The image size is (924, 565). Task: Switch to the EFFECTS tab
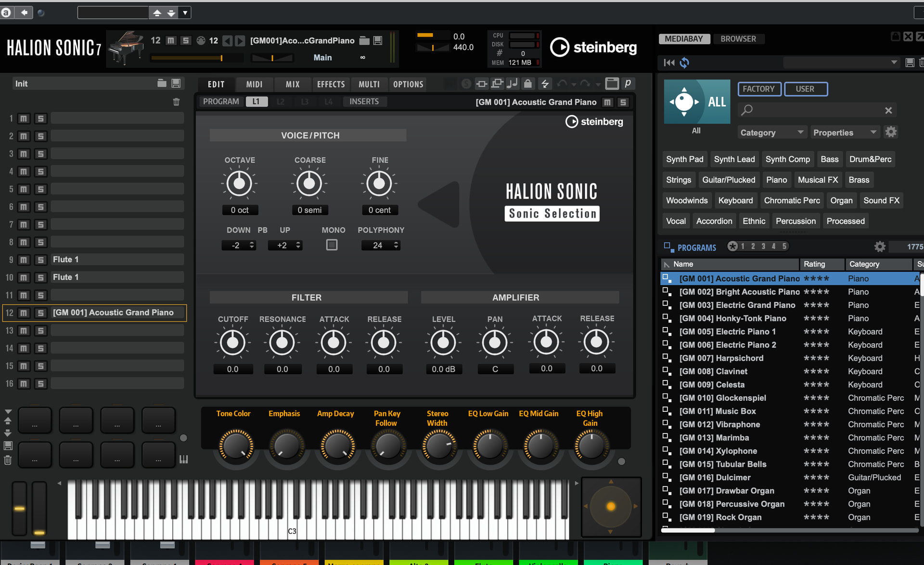331,84
